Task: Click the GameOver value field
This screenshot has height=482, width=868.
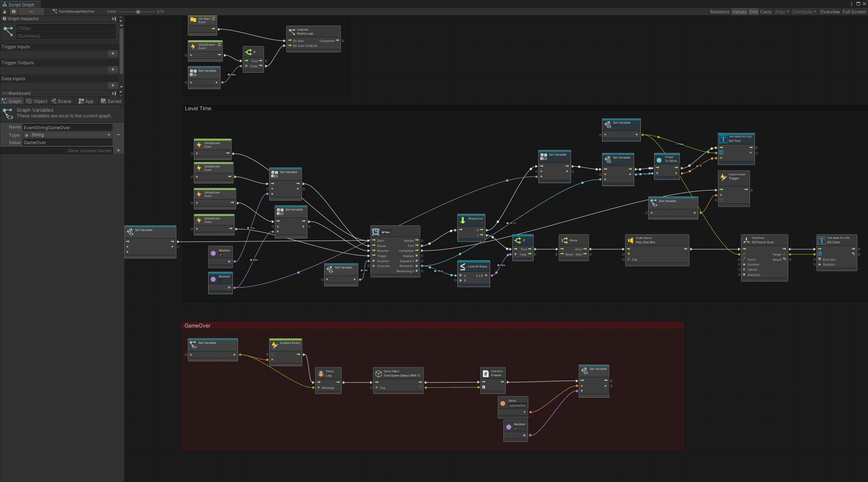Action: (x=68, y=143)
